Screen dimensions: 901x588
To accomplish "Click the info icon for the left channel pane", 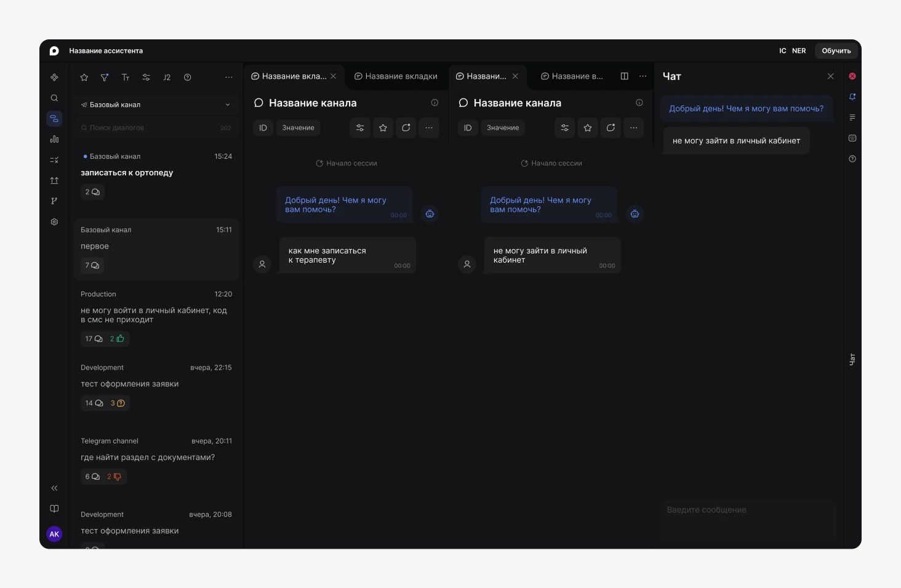I will point(434,103).
